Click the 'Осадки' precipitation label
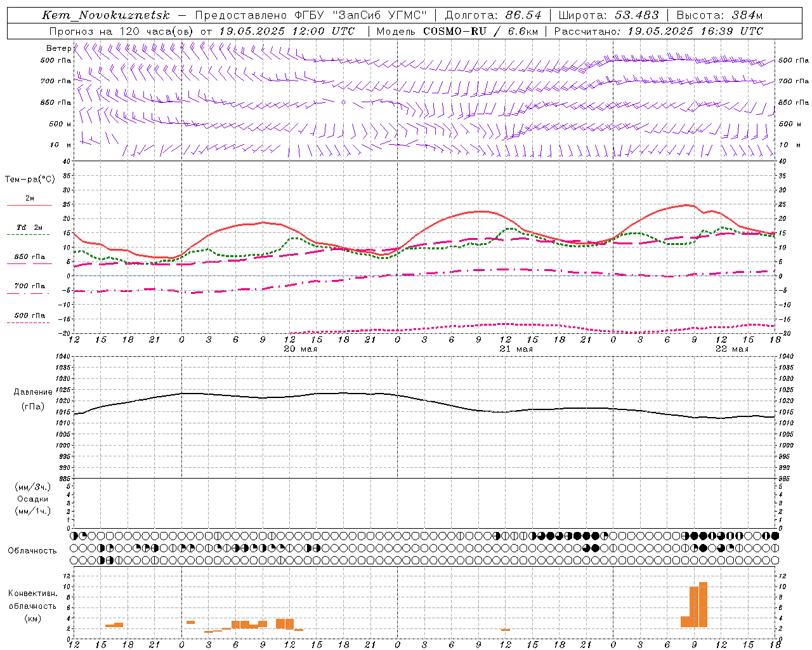 33,499
